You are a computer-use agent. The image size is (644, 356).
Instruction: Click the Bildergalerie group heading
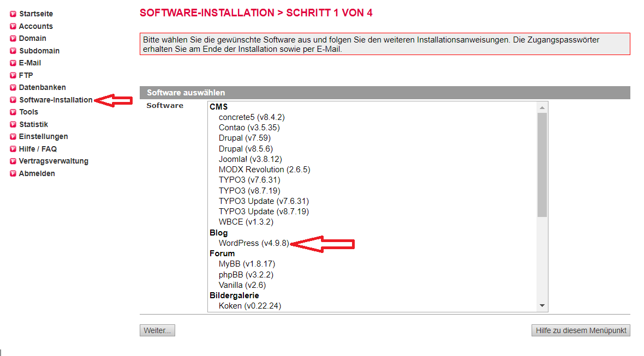[x=235, y=295]
